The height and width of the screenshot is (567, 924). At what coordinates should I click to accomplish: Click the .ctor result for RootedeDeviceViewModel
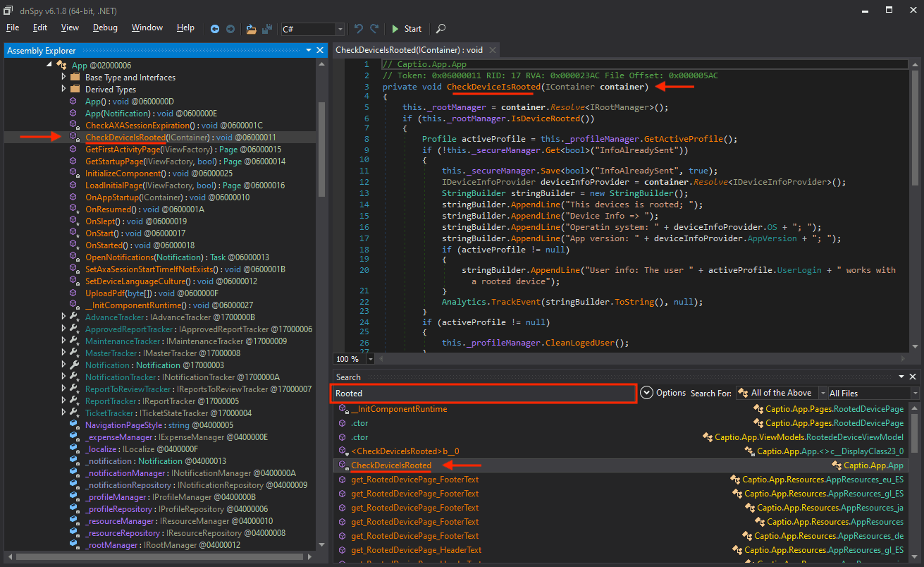(359, 437)
